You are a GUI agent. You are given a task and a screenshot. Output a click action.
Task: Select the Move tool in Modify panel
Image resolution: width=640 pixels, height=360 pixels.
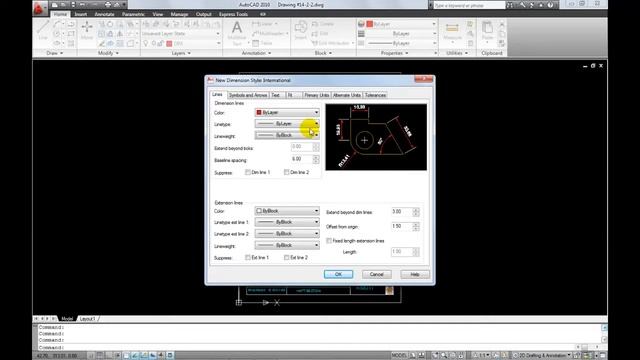click(x=87, y=31)
